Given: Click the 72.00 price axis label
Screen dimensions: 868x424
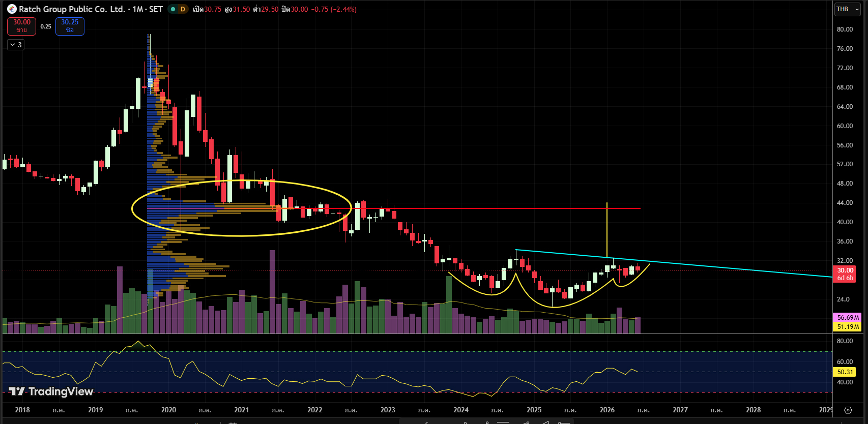Looking at the screenshot, I should (845, 68).
